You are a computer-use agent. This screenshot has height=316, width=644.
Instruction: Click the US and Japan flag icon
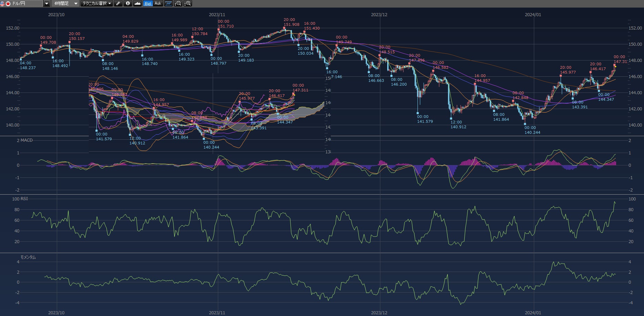(x=6, y=3)
